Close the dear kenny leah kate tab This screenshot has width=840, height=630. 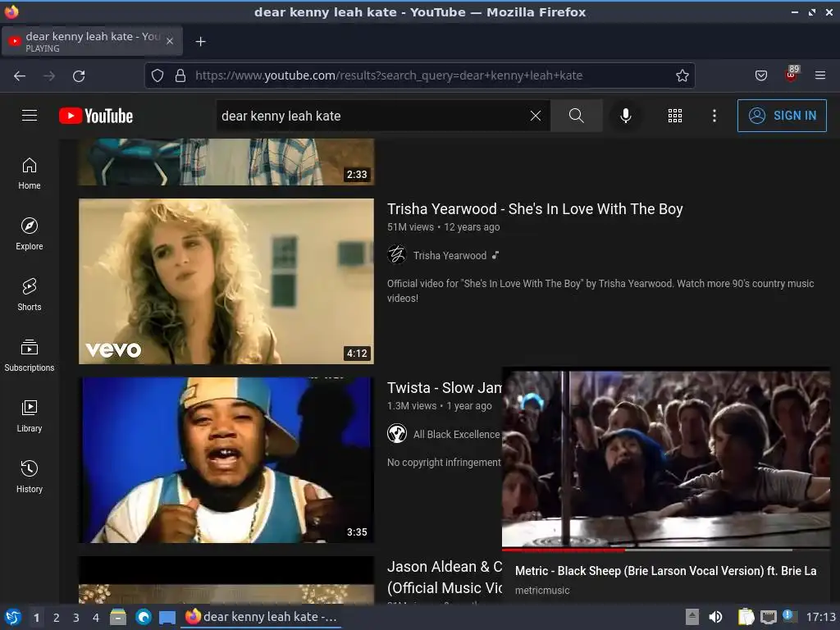[169, 41]
